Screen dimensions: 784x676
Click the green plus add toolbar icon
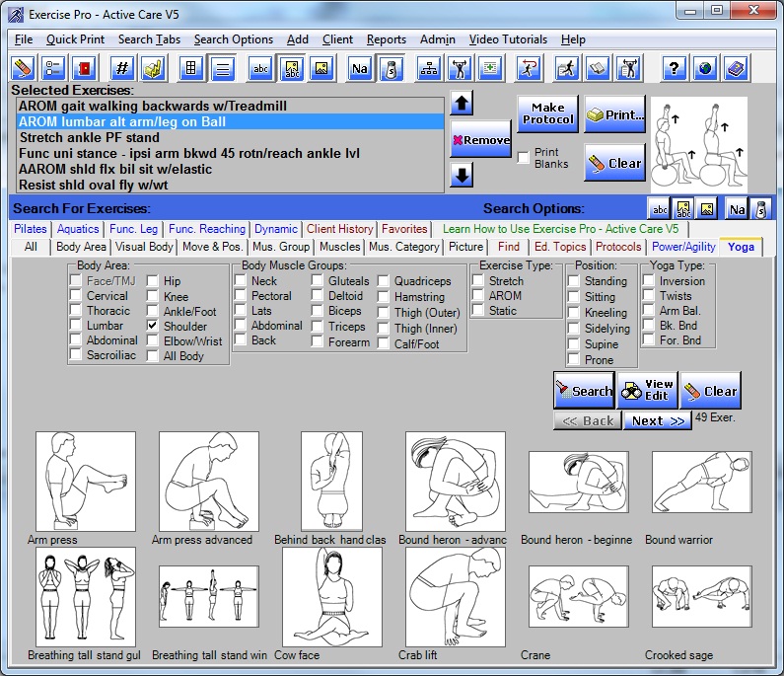point(490,68)
